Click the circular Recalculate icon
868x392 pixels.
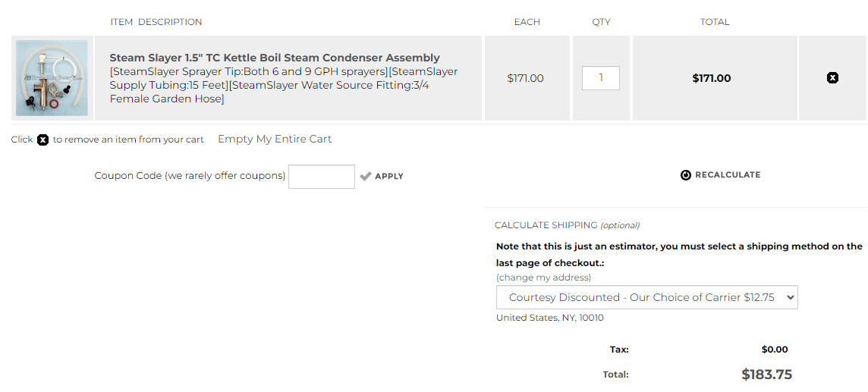686,175
